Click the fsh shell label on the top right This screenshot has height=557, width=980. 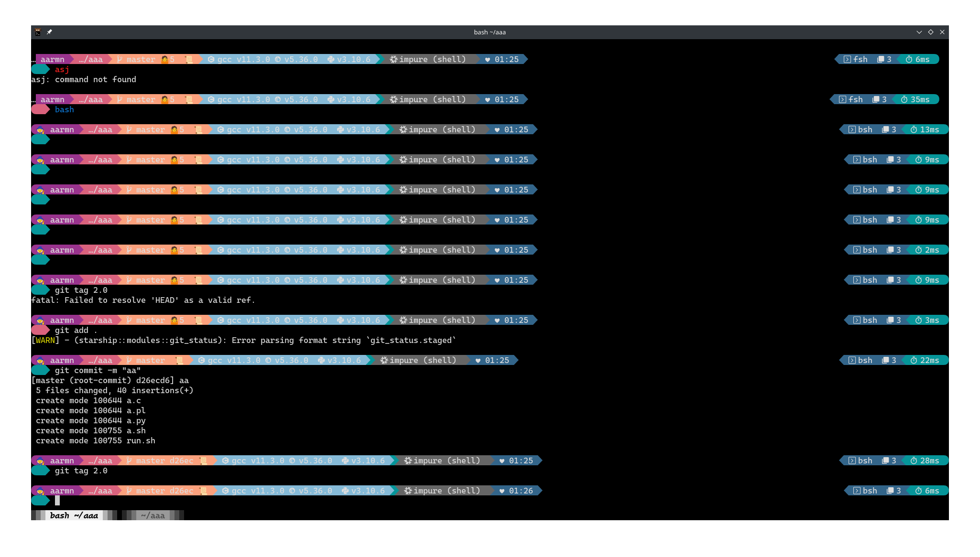860,59
